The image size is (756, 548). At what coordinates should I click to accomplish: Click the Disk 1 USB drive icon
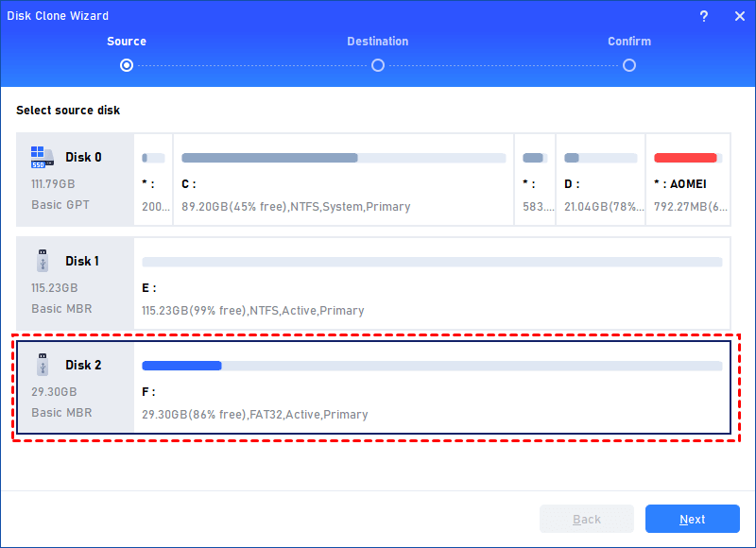42,261
